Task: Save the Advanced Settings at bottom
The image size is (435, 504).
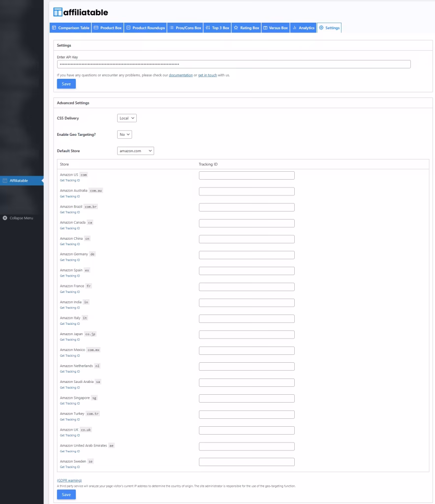Action: click(66, 494)
